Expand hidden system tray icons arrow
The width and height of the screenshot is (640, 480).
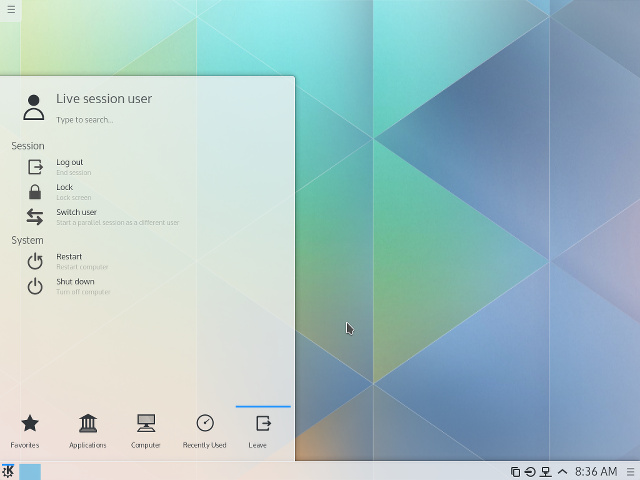[562, 472]
